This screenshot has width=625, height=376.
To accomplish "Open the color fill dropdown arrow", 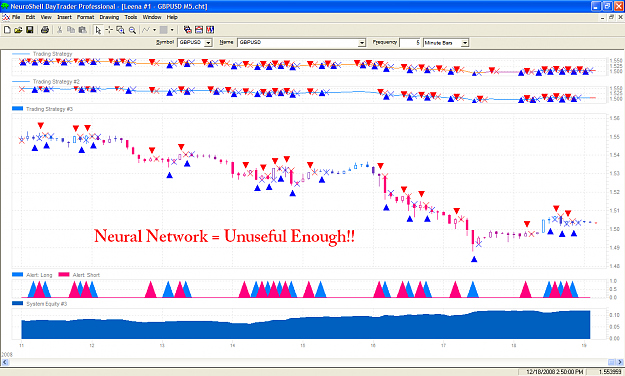I will 172,30.
